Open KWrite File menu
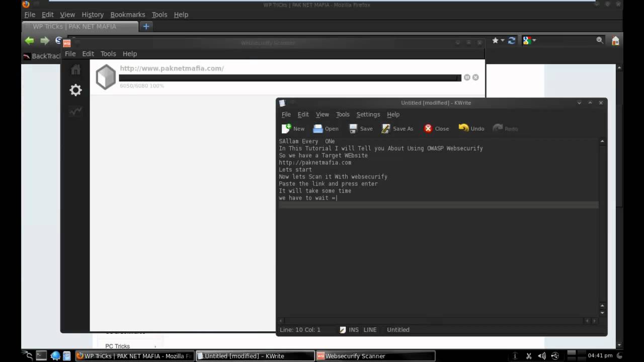 [x=286, y=114]
